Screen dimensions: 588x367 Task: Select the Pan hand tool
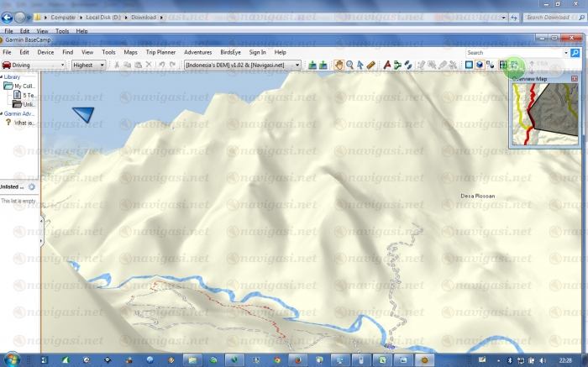339,65
